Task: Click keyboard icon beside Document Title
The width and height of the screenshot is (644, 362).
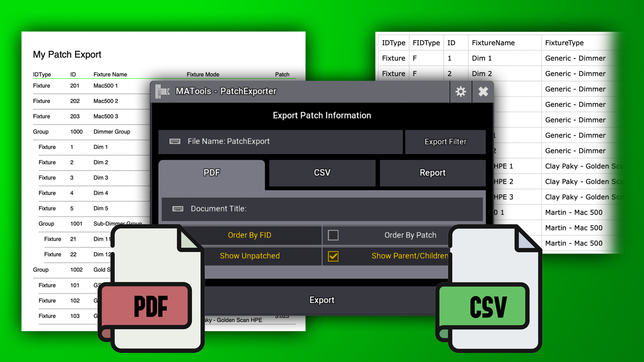Action: click(x=178, y=209)
